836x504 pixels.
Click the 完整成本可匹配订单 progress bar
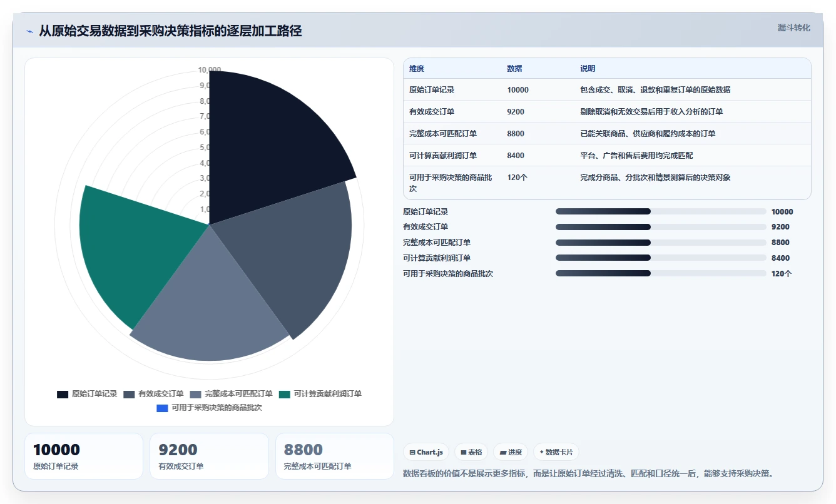[661, 243]
